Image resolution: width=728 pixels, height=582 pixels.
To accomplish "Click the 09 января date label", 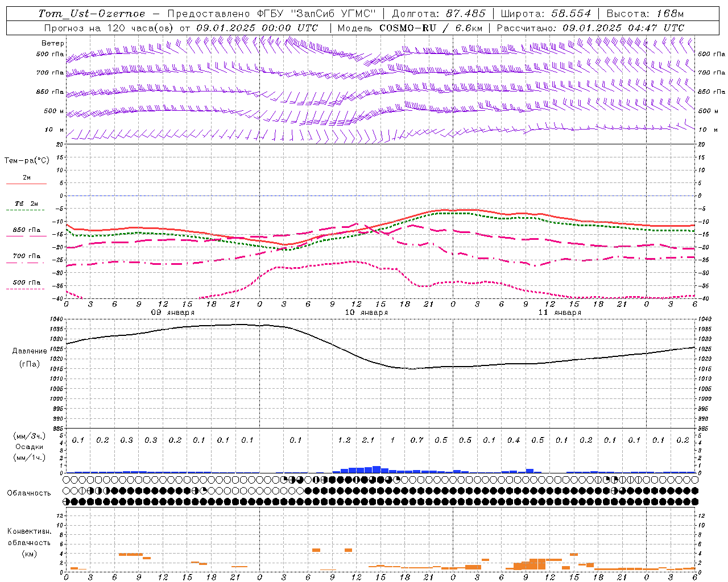I will click(x=173, y=312).
